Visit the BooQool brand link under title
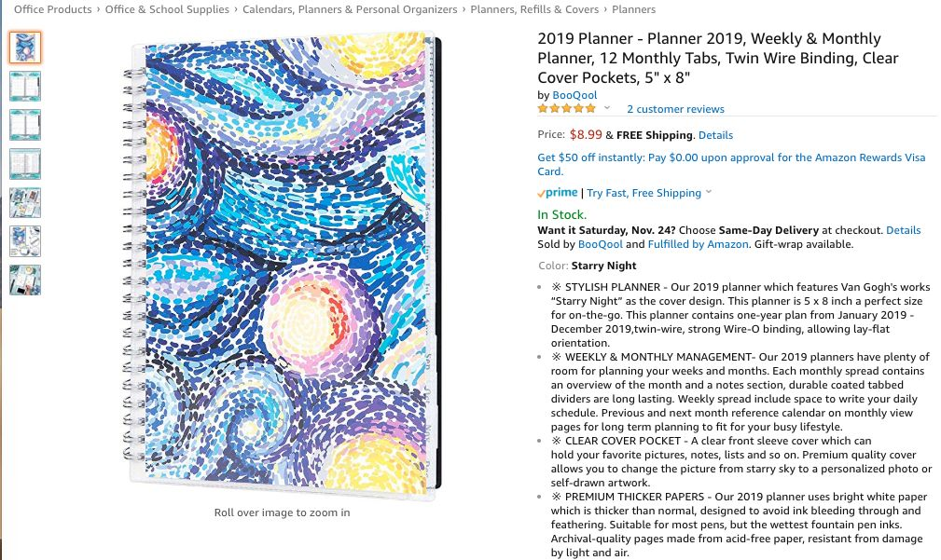 [x=574, y=95]
